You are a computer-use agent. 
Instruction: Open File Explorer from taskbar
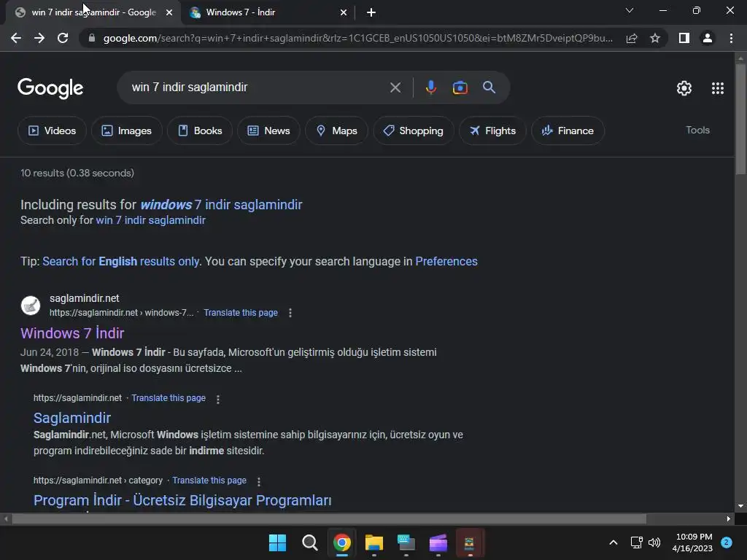(374, 542)
